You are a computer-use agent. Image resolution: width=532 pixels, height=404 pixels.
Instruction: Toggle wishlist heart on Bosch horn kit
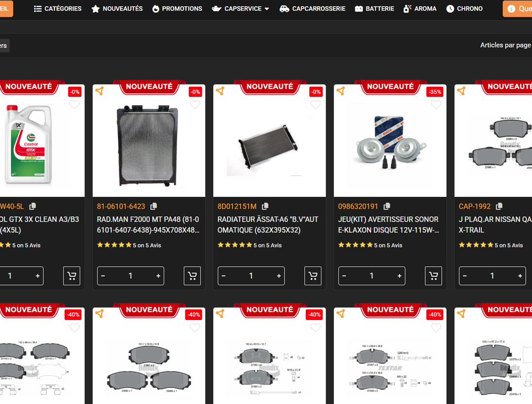coord(436,105)
